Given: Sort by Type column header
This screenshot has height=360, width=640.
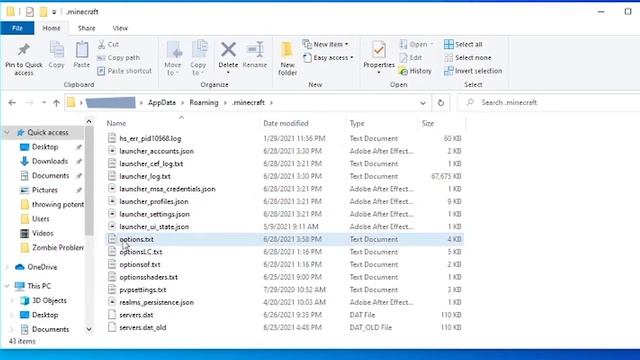Looking at the screenshot, I should tap(357, 123).
